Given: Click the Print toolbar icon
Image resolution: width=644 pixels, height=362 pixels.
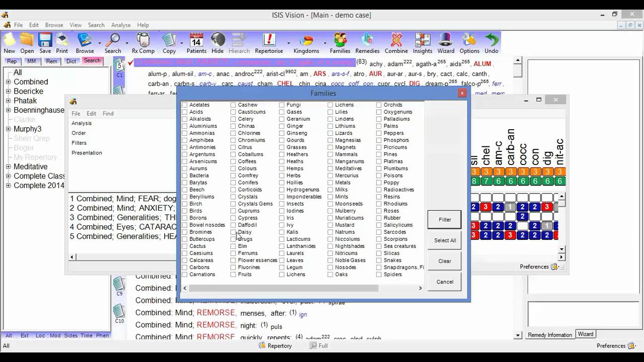Looking at the screenshot, I should 62,43.
